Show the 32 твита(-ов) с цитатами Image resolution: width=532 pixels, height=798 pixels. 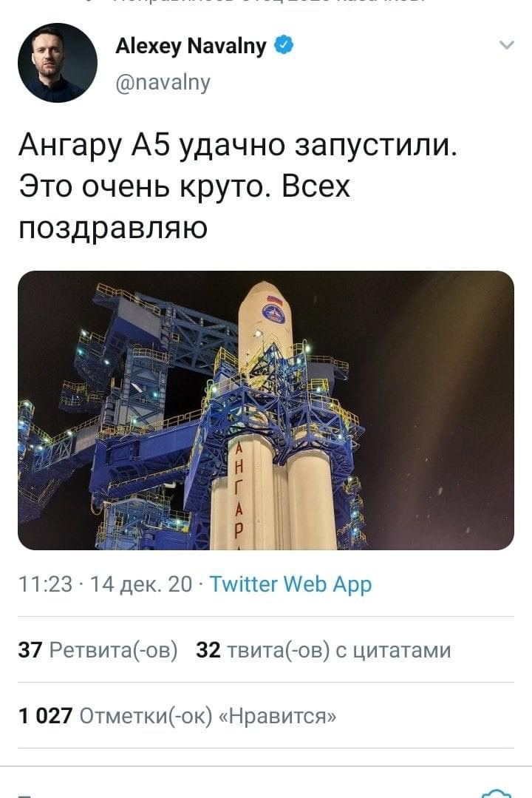pos(324,650)
